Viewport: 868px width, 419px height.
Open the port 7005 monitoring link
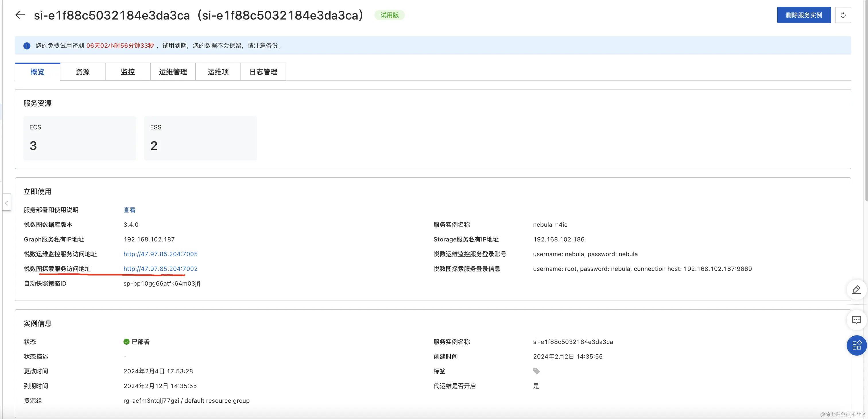tap(160, 254)
